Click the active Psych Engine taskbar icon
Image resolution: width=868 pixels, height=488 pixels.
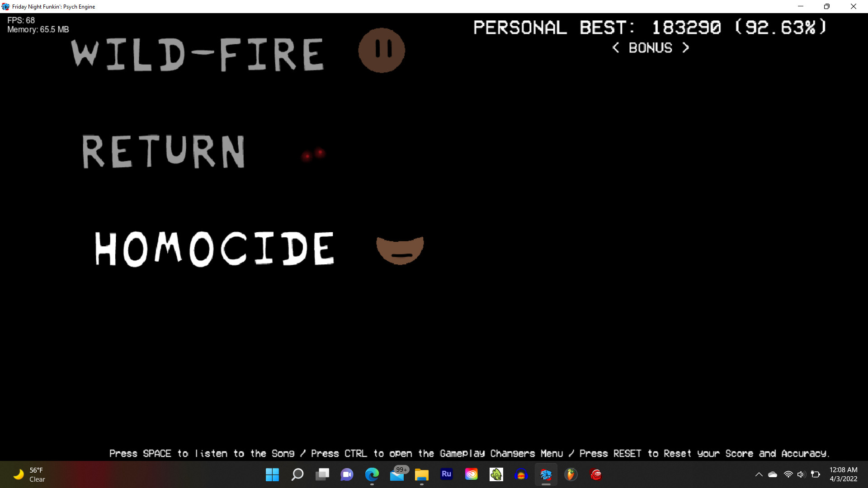tap(546, 474)
